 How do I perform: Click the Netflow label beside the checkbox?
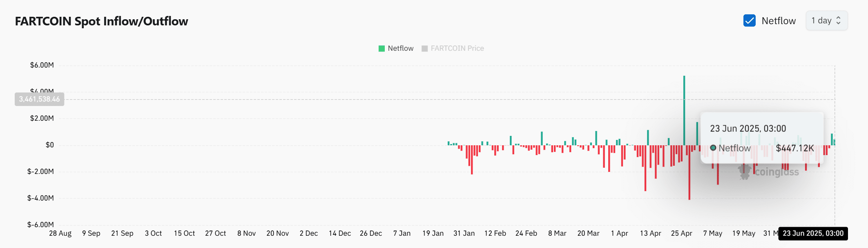point(779,21)
